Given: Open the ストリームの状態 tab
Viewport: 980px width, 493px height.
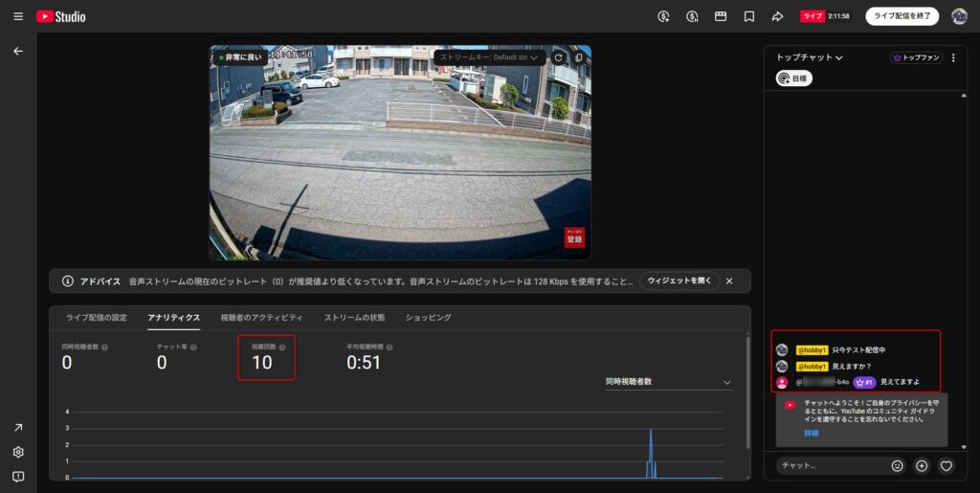Looking at the screenshot, I should [354, 318].
